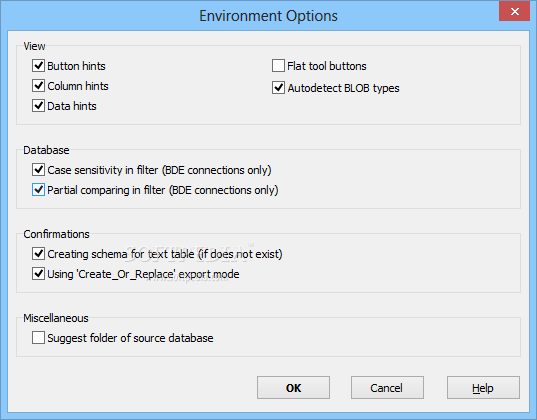Click the Miscellaneous group heading
This screenshot has width=537, height=420.
coord(56,318)
